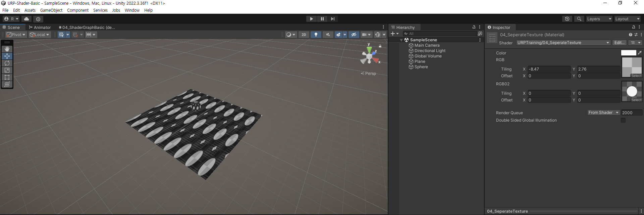644x215 pixels.
Task: Pause the game playback
Action: pyautogui.click(x=322, y=19)
